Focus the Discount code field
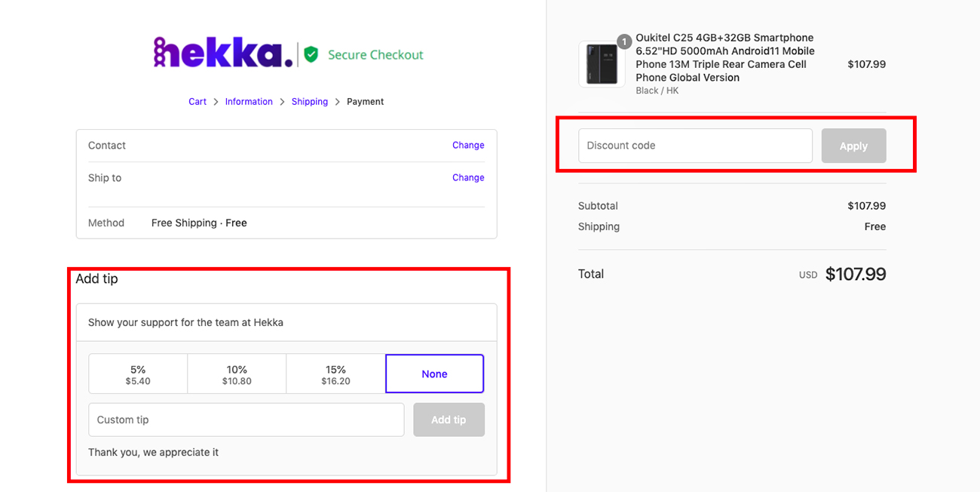This screenshot has height=492, width=980. point(695,146)
